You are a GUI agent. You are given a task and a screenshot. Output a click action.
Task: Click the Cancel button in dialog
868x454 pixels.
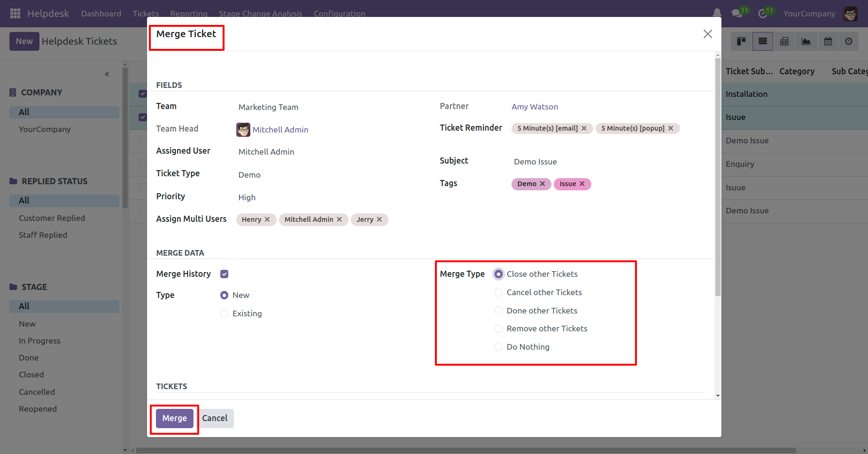point(215,418)
